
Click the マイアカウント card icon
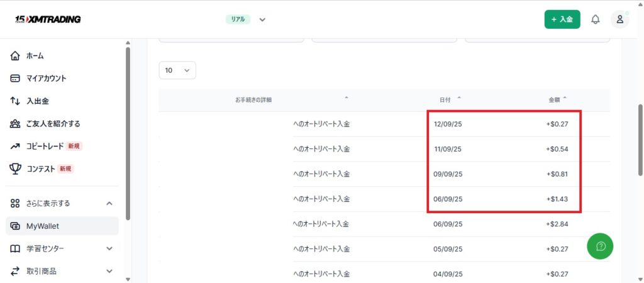(16, 79)
